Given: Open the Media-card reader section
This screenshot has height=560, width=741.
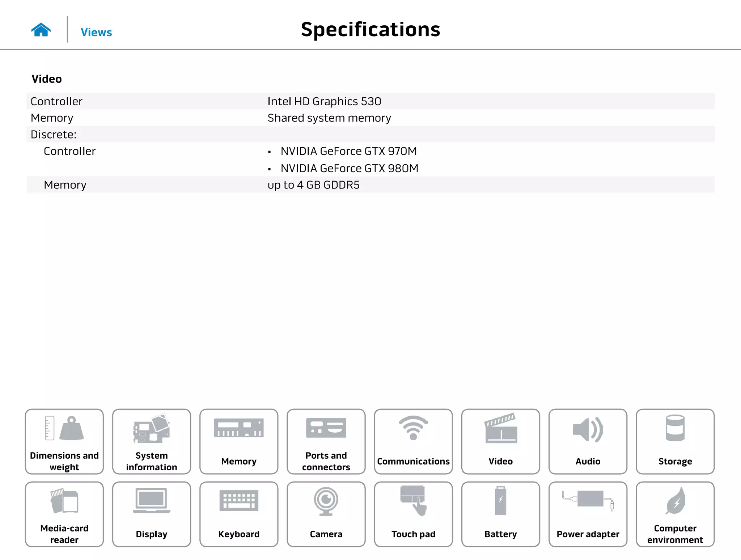Looking at the screenshot, I should (64, 514).
